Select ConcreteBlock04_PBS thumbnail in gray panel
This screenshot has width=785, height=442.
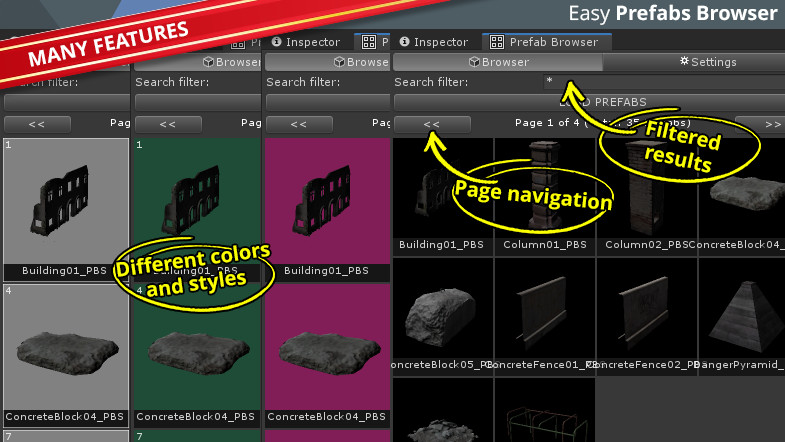coord(66,347)
